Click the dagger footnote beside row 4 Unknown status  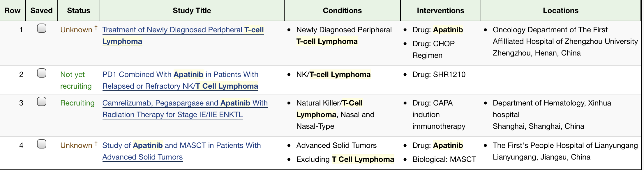96,144
